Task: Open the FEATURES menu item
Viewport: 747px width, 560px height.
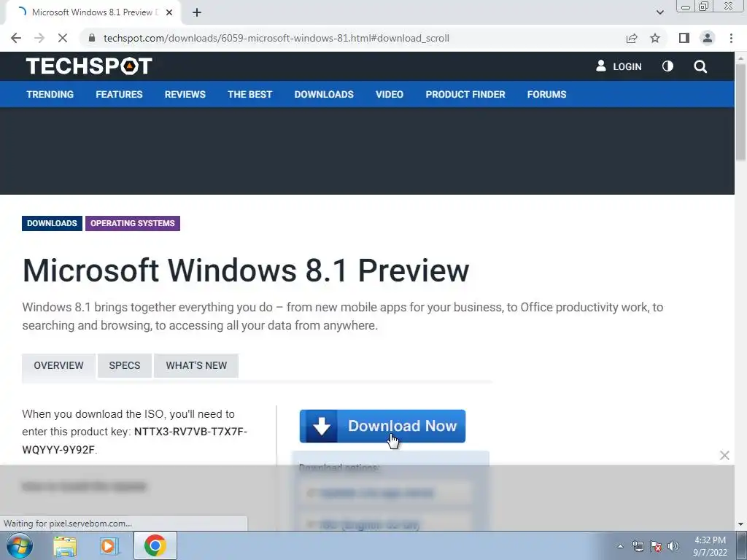Action: [x=119, y=94]
